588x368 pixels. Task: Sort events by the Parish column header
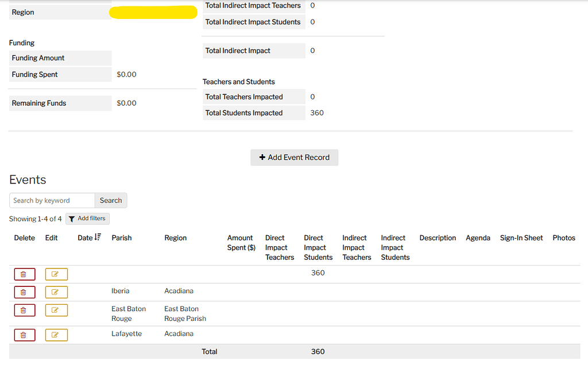point(122,237)
